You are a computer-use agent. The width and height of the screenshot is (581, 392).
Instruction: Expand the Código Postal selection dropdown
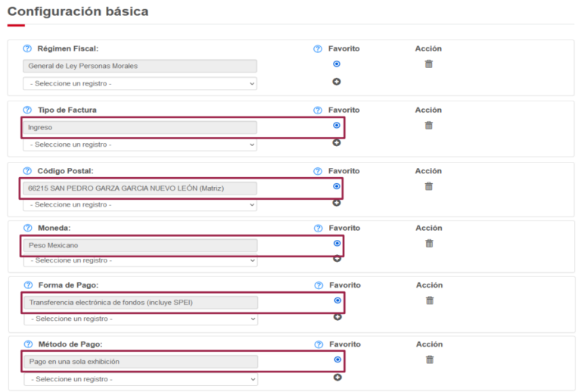(140, 204)
